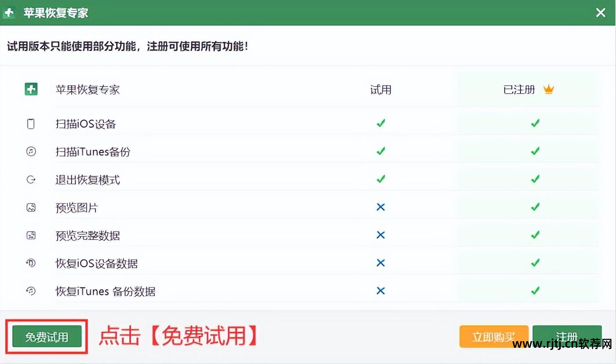Click the trial checkmark for 退出恢复模式
This screenshot has height=364, width=616.
pyautogui.click(x=381, y=179)
